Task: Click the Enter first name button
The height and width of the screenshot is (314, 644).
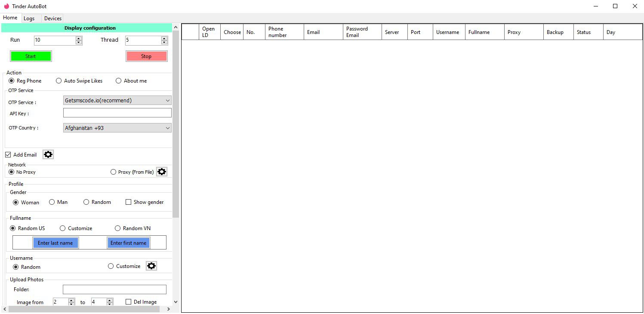Action: pyautogui.click(x=128, y=243)
